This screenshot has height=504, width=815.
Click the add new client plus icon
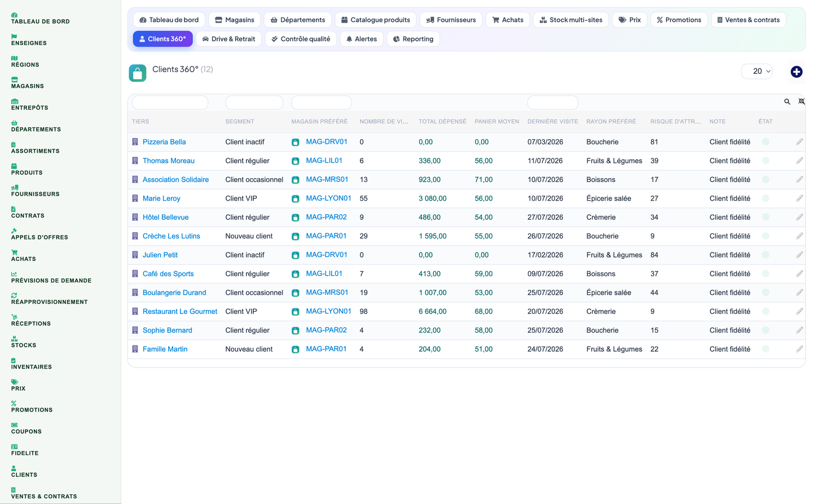(796, 72)
